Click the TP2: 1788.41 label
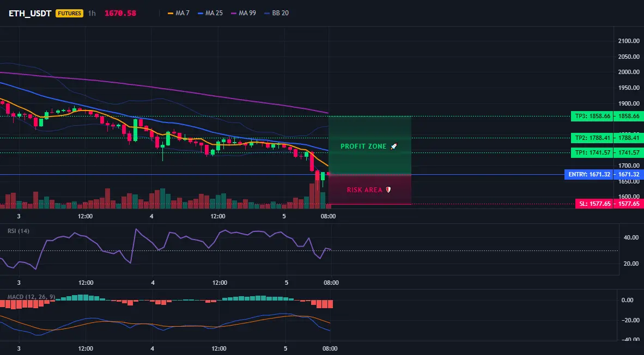 [x=592, y=138]
